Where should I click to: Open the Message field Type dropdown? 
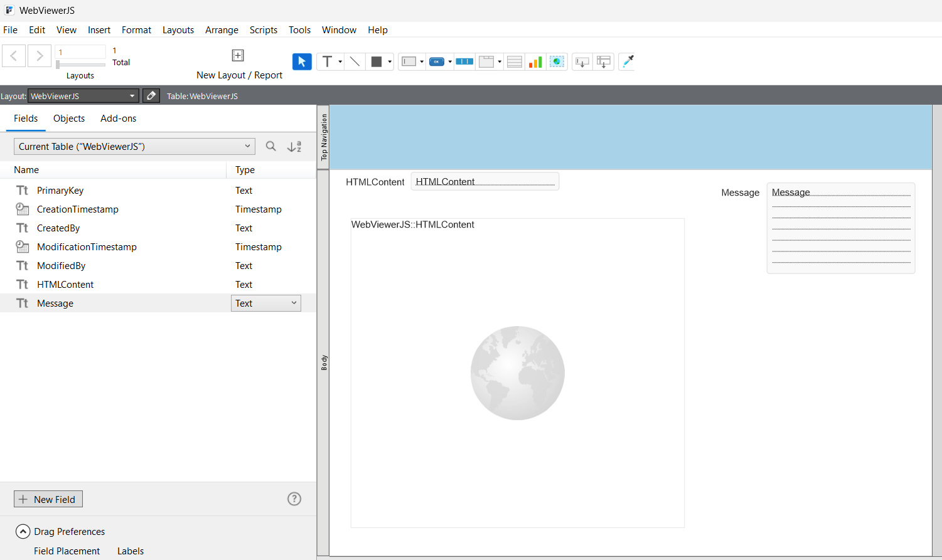click(x=266, y=303)
